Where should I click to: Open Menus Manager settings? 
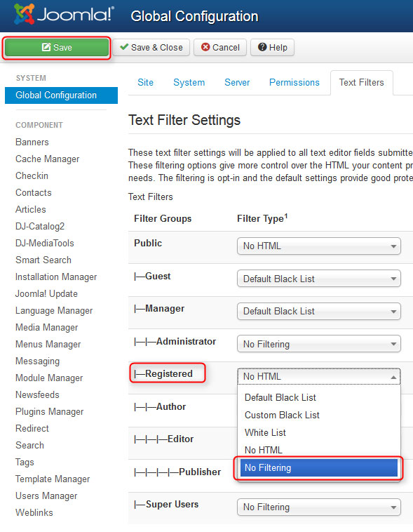click(48, 345)
